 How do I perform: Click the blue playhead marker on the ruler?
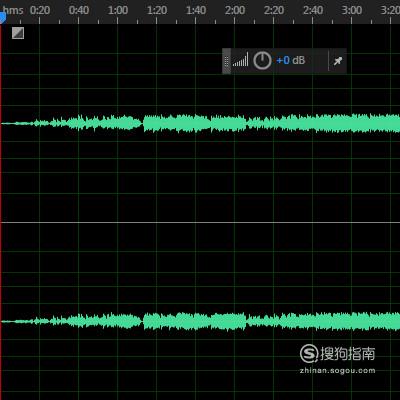pyautogui.click(x=2, y=17)
